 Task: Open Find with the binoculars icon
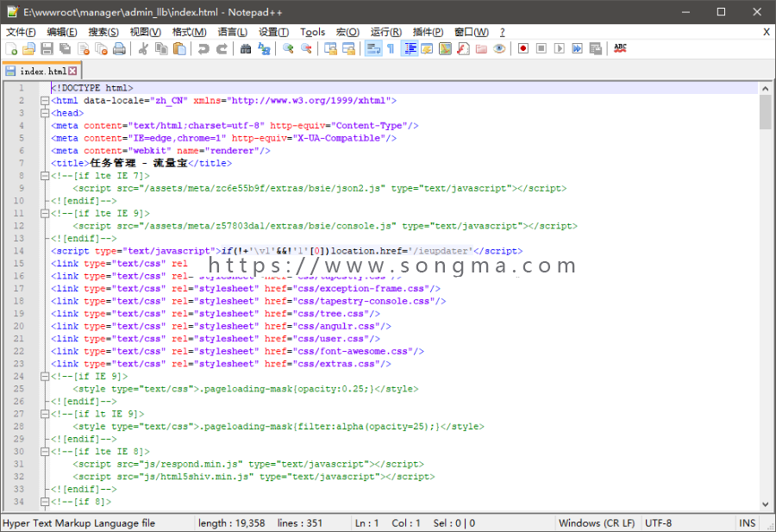[246, 48]
